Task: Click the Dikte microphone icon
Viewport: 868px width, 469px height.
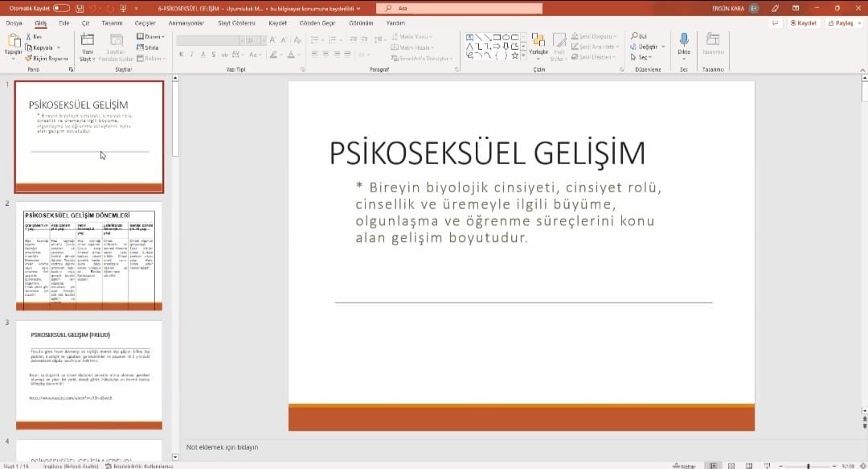Action: coord(684,39)
